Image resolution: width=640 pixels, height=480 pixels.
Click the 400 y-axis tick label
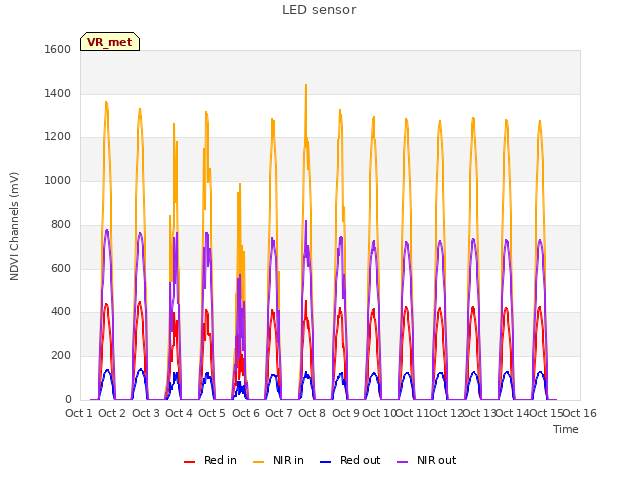click(61, 312)
